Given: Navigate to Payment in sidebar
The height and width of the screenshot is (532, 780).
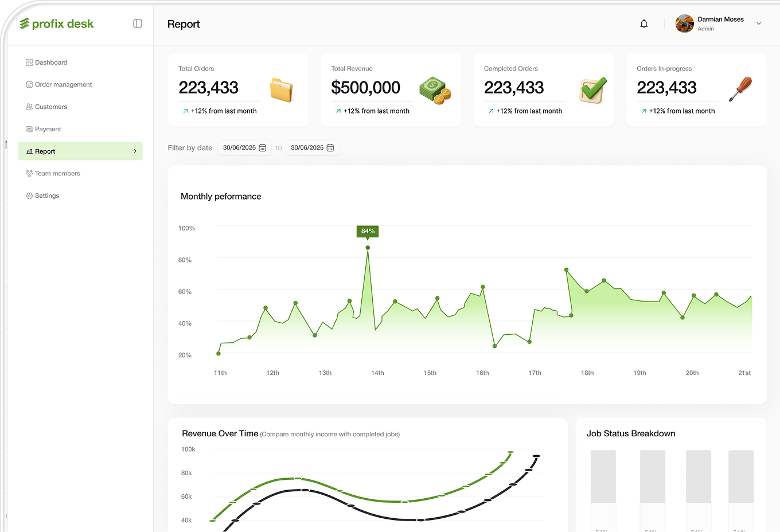Looking at the screenshot, I should click(x=48, y=130).
